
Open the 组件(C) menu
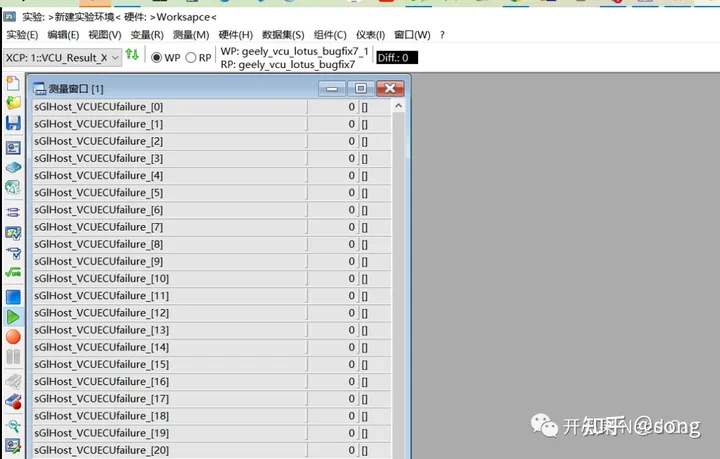330,35
